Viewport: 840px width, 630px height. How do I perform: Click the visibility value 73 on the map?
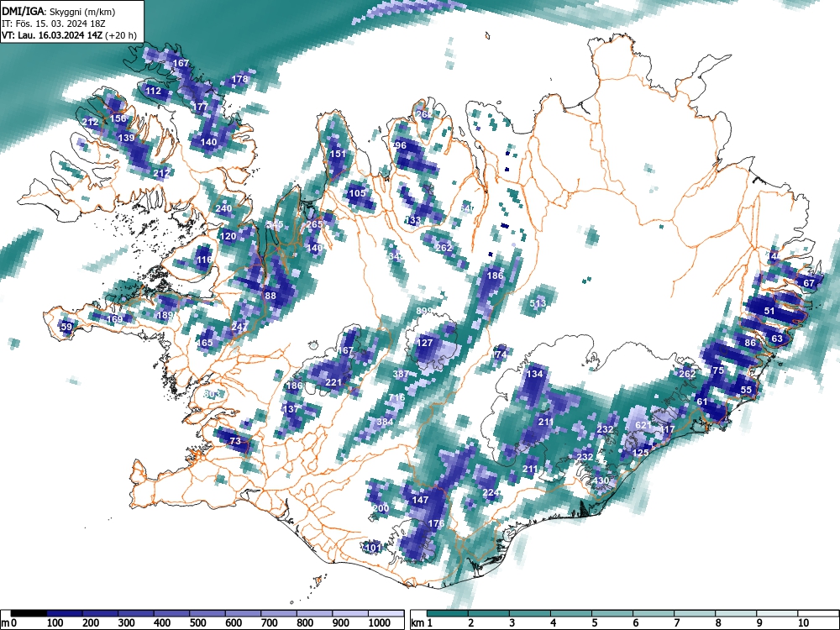point(235,441)
